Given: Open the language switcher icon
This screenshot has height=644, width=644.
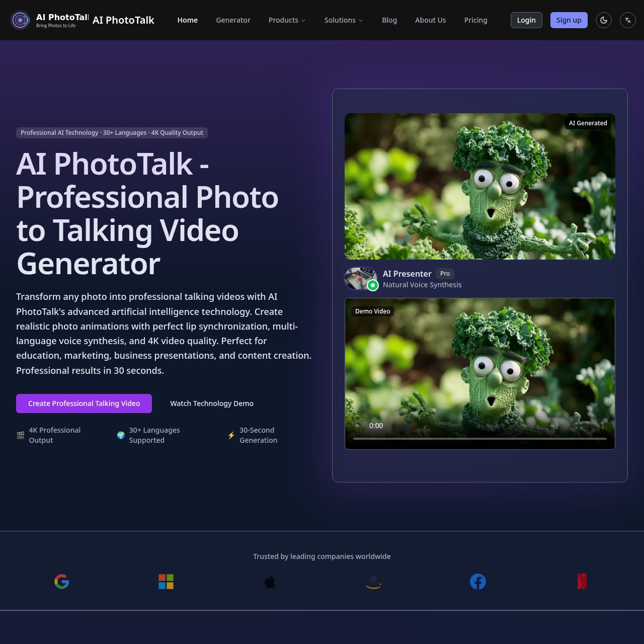Looking at the screenshot, I should 627,20.
